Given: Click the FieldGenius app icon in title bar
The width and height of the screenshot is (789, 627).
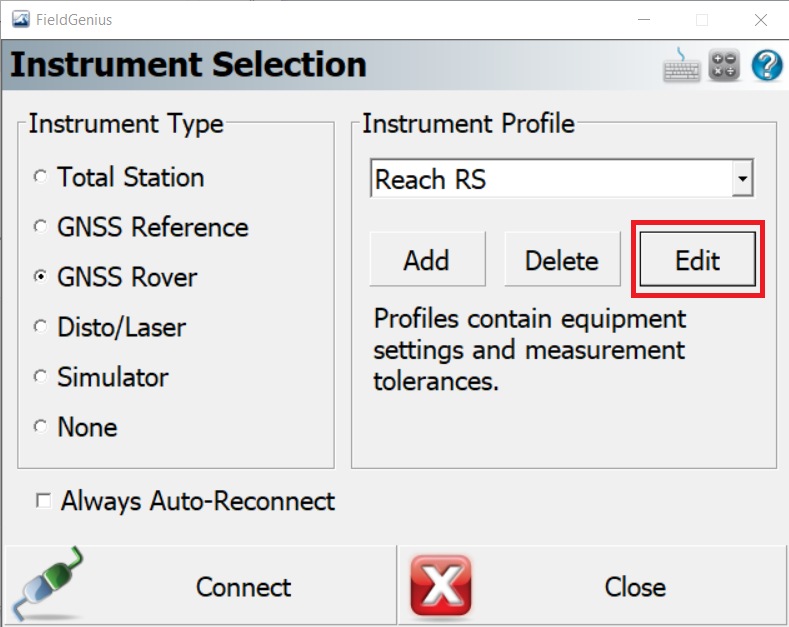Looking at the screenshot, I should (x=21, y=20).
